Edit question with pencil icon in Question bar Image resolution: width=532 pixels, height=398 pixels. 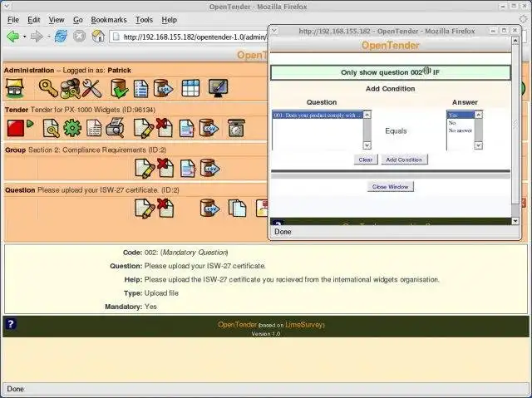145,209
